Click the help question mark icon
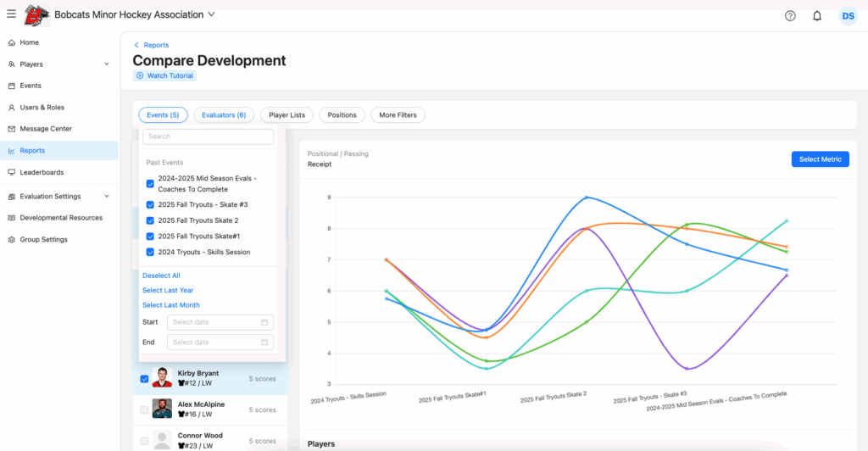The height and width of the screenshot is (451, 868). pyautogui.click(x=790, y=15)
